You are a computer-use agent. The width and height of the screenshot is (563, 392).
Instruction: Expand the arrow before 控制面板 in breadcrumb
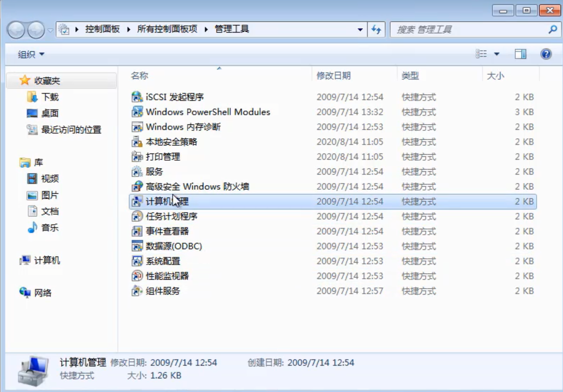[77, 29]
